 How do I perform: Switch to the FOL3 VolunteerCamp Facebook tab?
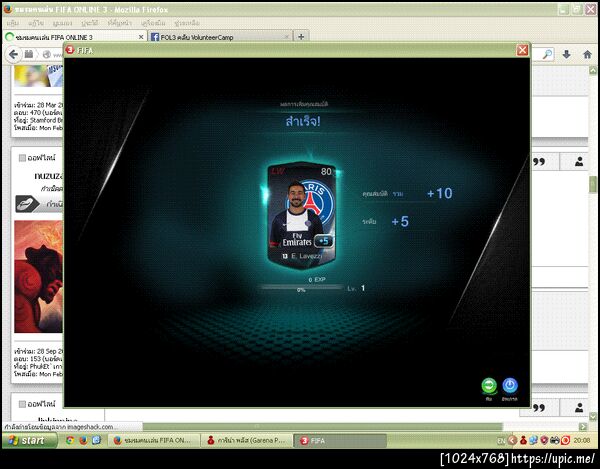pyautogui.click(x=220, y=37)
